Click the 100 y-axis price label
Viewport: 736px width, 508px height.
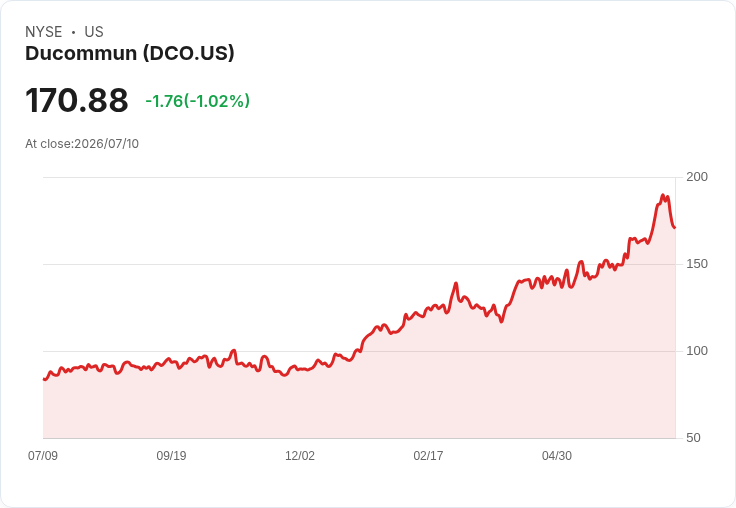coord(697,351)
